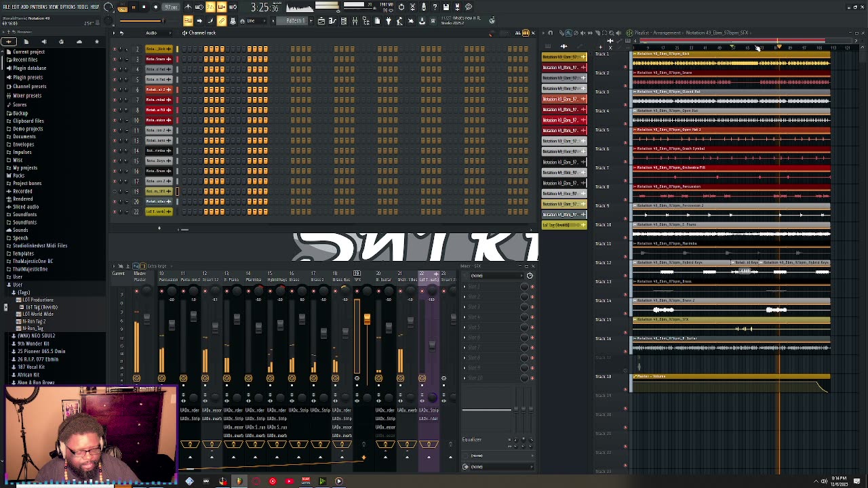Close the Channel rack window
868x488 pixels.
[x=533, y=33]
